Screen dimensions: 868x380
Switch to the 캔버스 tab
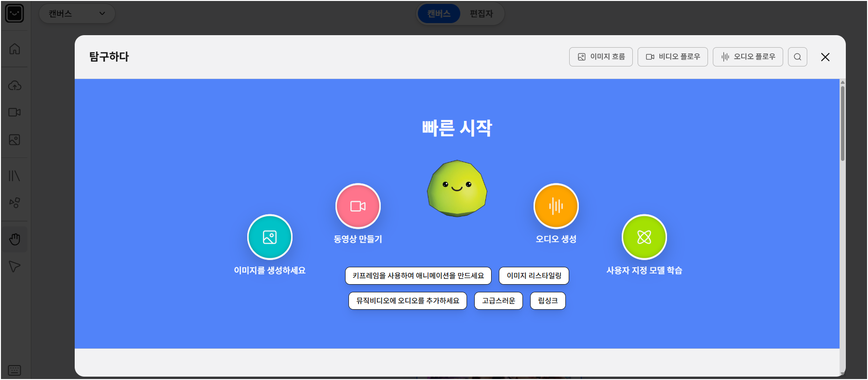(x=439, y=13)
